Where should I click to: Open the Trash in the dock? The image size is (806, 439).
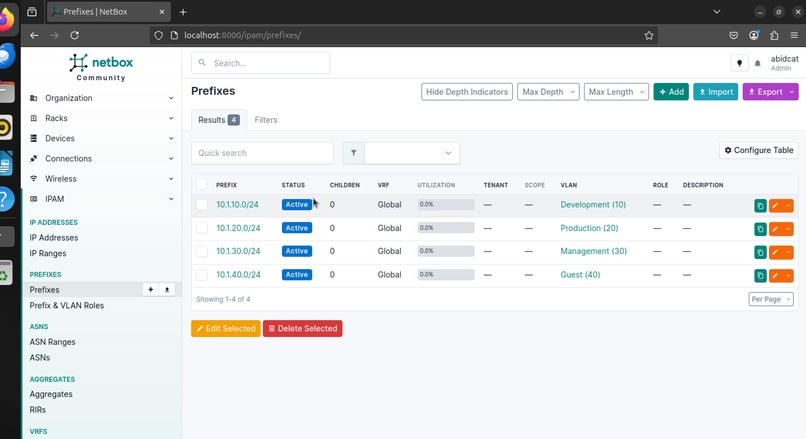[5, 273]
